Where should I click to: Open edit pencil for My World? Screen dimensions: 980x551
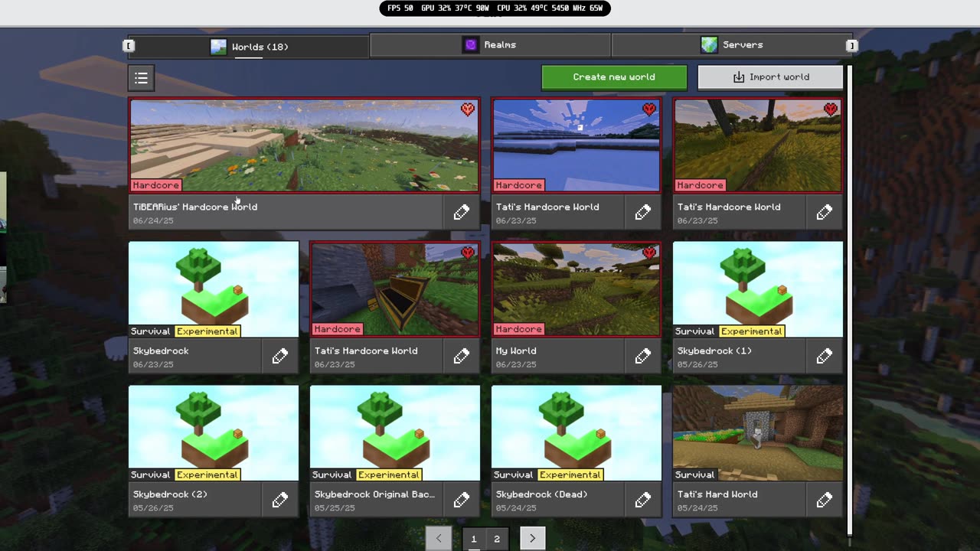coord(642,356)
